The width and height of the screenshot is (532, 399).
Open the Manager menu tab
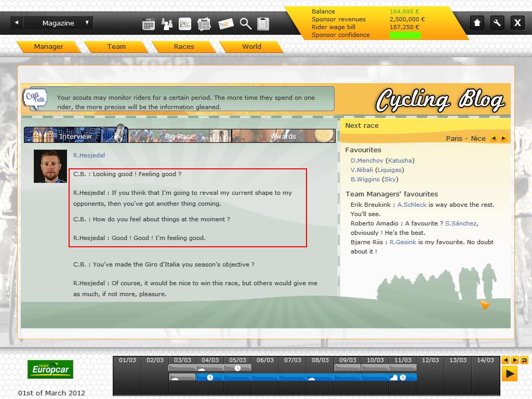[48, 47]
